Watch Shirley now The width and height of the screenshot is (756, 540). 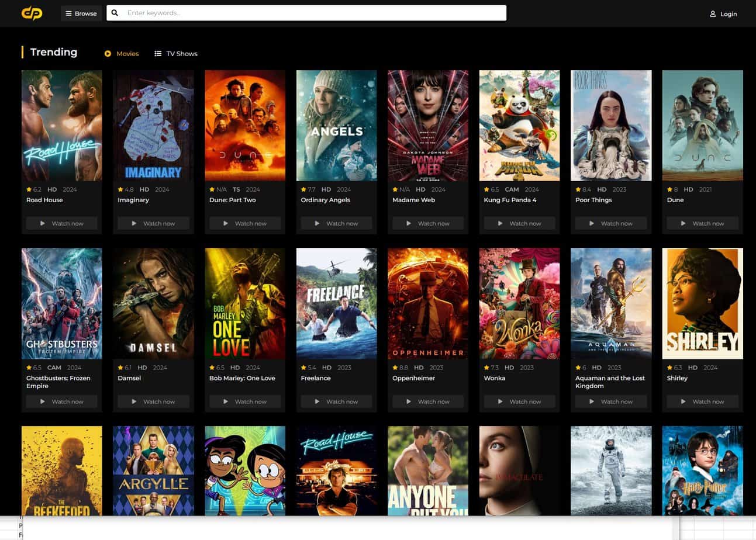point(703,401)
